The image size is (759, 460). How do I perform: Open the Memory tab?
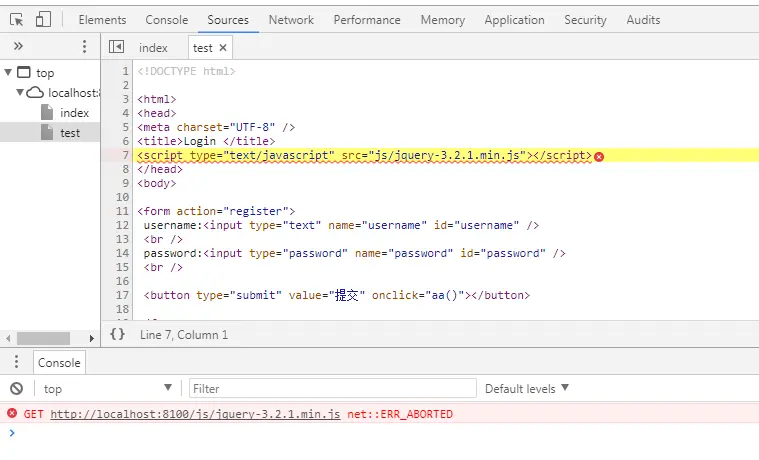pyautogui.click(x=442, y=20)
